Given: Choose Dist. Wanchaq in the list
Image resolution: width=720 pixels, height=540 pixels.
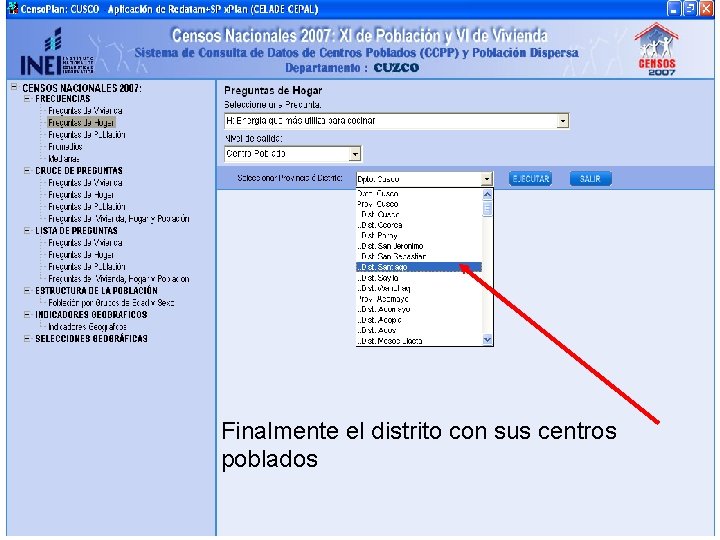Looking at the screenshot, I should pyautogui.click(x=419, y=288).
